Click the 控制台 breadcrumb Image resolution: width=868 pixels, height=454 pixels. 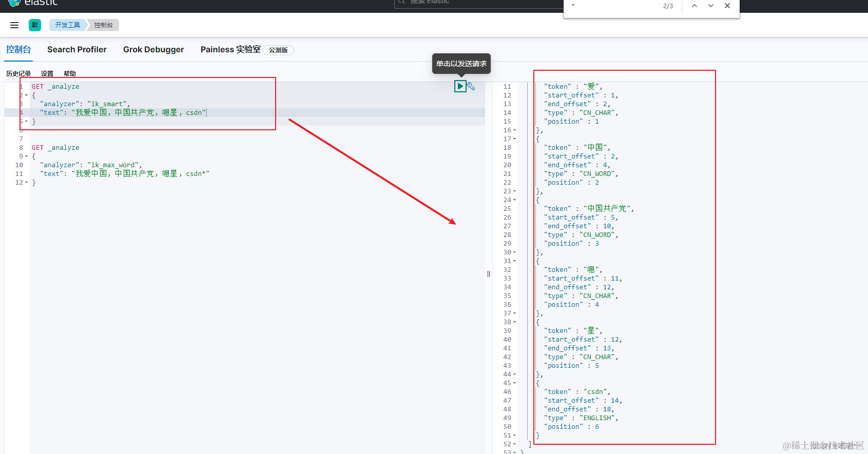click(x=104, y=25)
